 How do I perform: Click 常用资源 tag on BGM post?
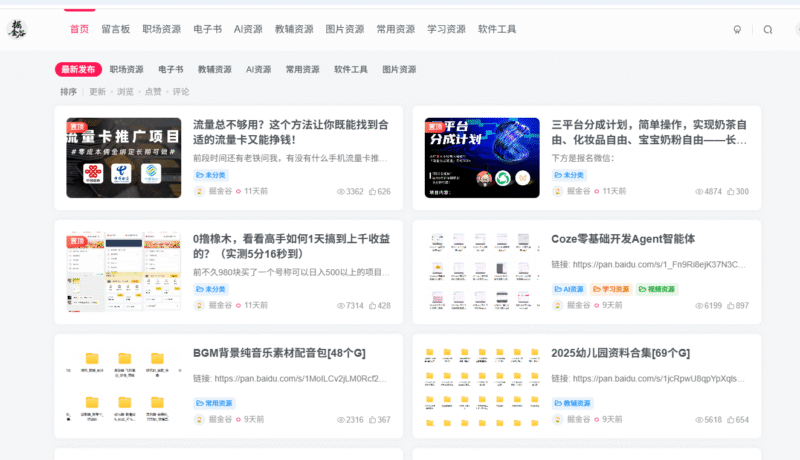coord(214,403)
